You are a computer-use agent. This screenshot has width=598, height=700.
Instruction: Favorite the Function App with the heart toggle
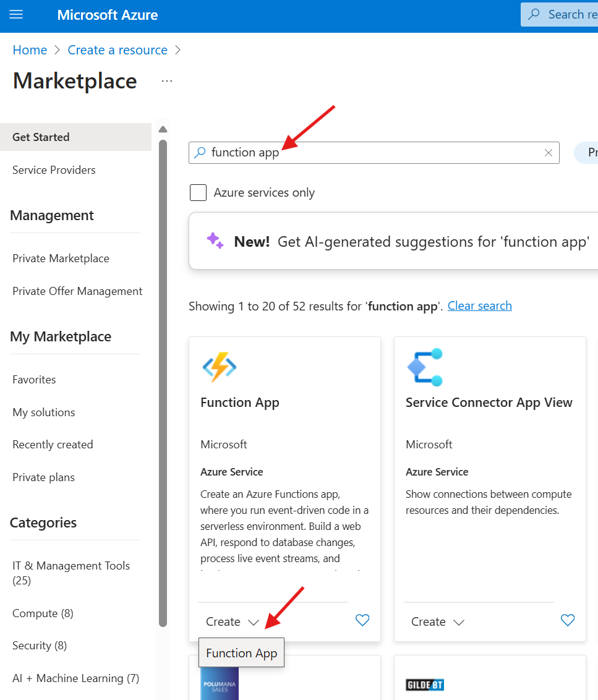point(362,621)
